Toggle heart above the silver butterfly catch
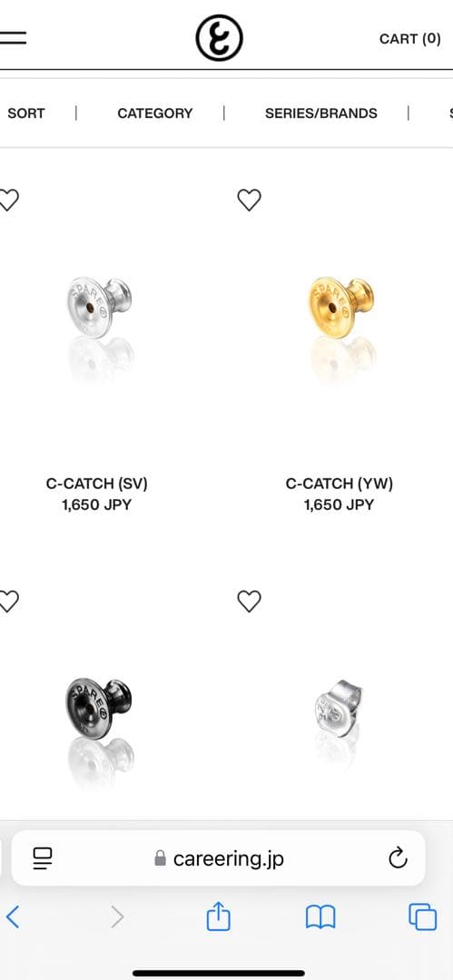This screenshot has width=453, height=980. 249,602
